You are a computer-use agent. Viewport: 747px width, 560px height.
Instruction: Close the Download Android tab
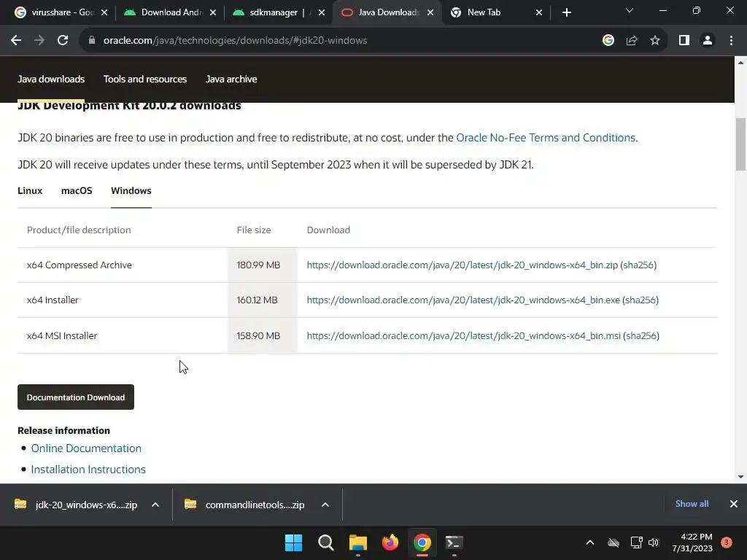click(x=213, y=12)
